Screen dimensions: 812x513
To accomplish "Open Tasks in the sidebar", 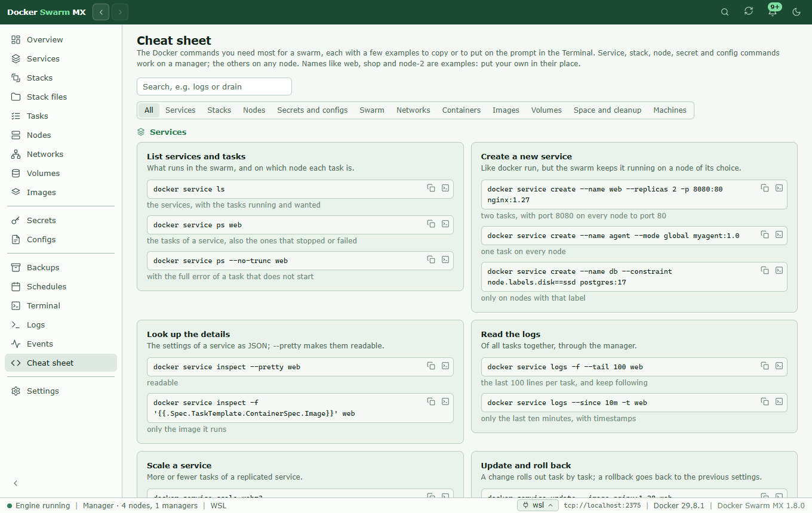I will 61,116.
